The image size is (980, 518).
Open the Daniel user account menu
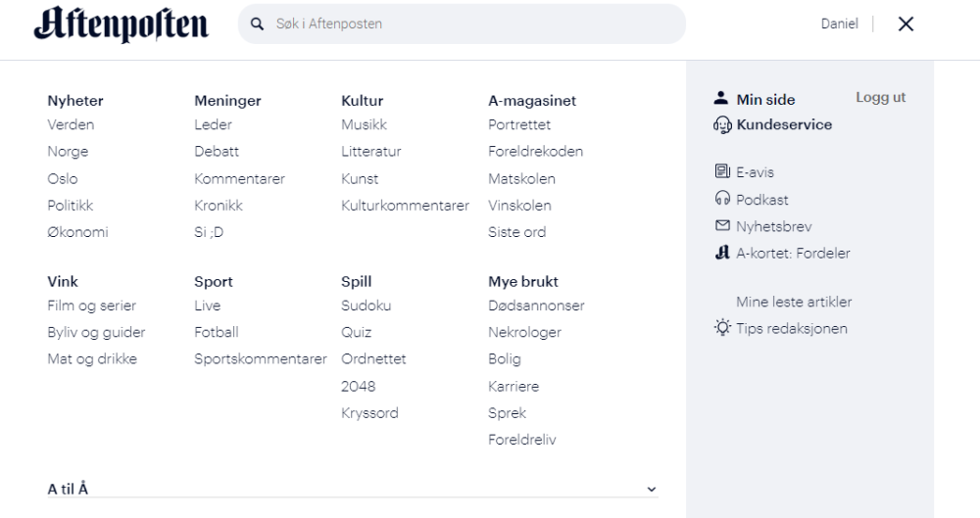(x=839, y=24)
